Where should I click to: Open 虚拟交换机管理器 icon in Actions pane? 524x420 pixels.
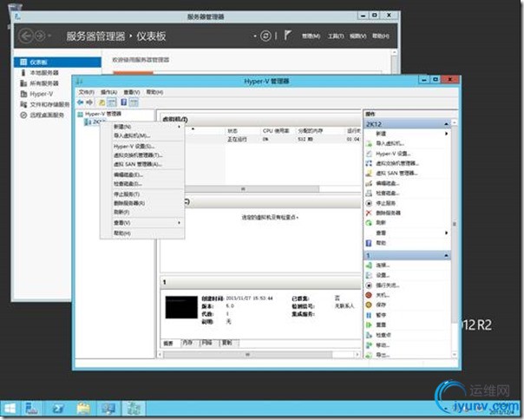click(369, 163)
